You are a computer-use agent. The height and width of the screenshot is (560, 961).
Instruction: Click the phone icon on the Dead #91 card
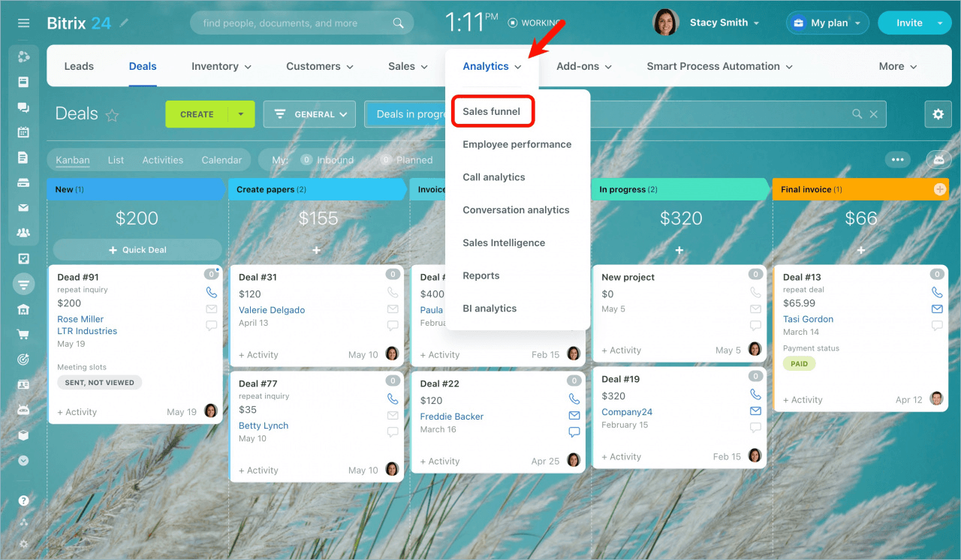212,292
